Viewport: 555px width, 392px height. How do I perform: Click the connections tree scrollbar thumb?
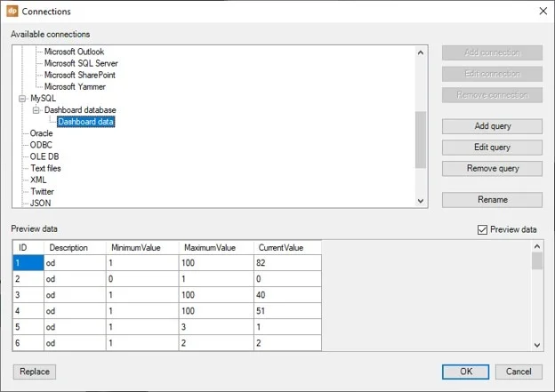tap(421, 140)
